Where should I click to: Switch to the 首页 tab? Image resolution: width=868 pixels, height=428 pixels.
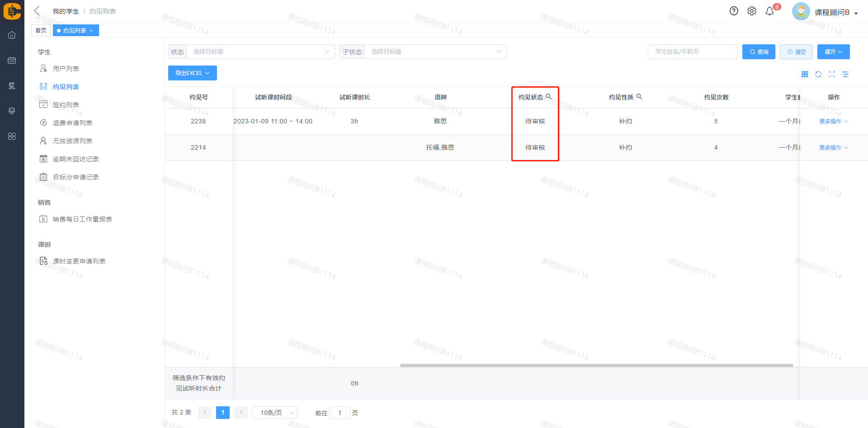(x=41, y=30)
